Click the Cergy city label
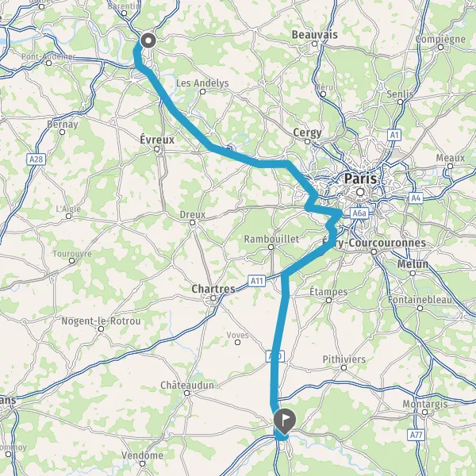The height and width of the screenshot is (476, 476). click(307, 133)
